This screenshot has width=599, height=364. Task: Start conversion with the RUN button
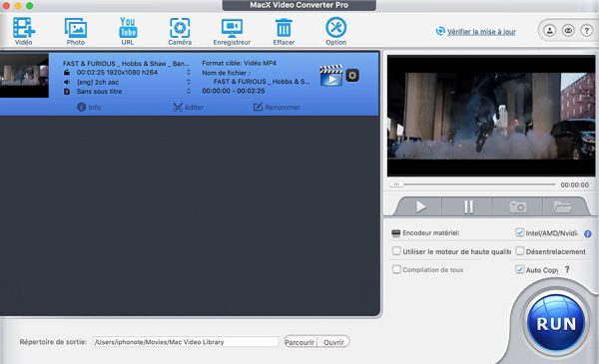click(556, 323)
